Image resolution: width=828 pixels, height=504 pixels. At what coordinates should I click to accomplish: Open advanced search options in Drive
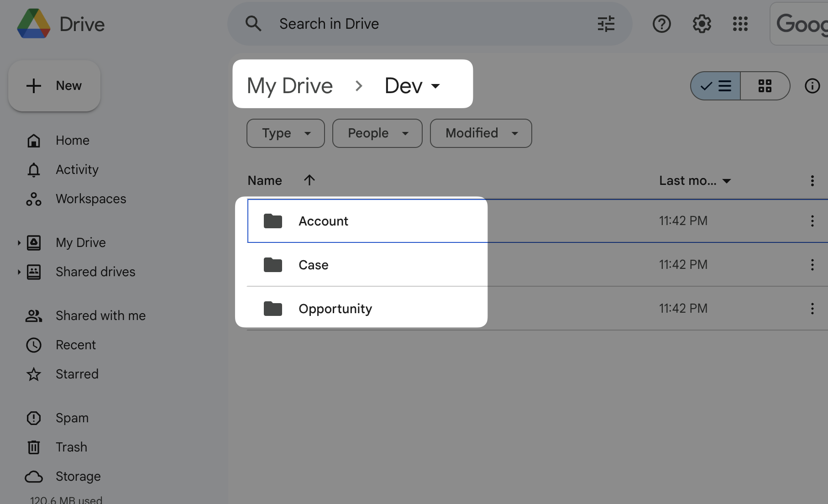606,24
